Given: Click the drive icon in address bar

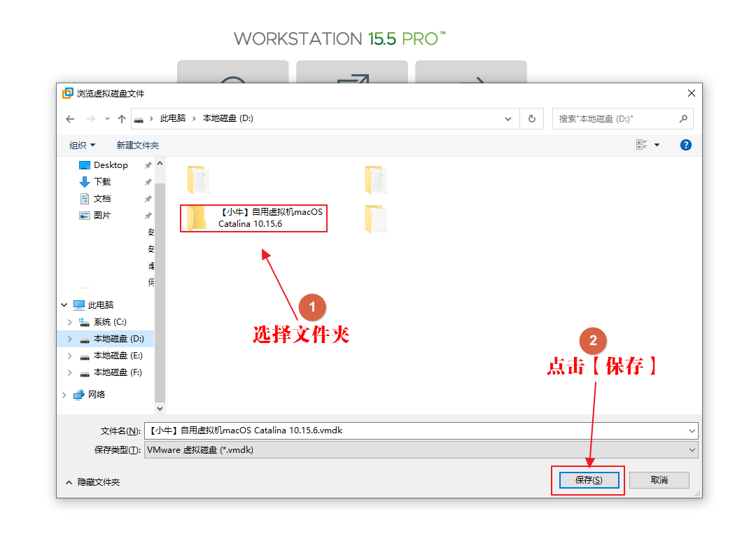Looking at the screenshot, I should [x=139, y=119].
